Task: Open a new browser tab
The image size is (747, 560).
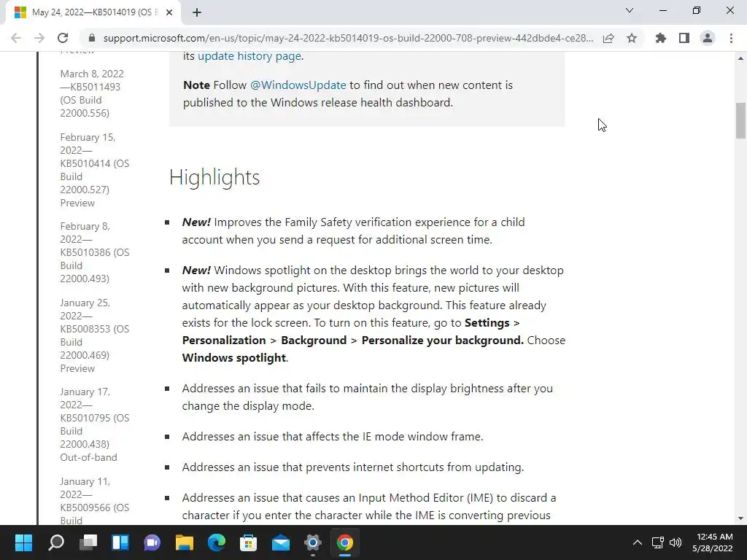Action: 197,12
